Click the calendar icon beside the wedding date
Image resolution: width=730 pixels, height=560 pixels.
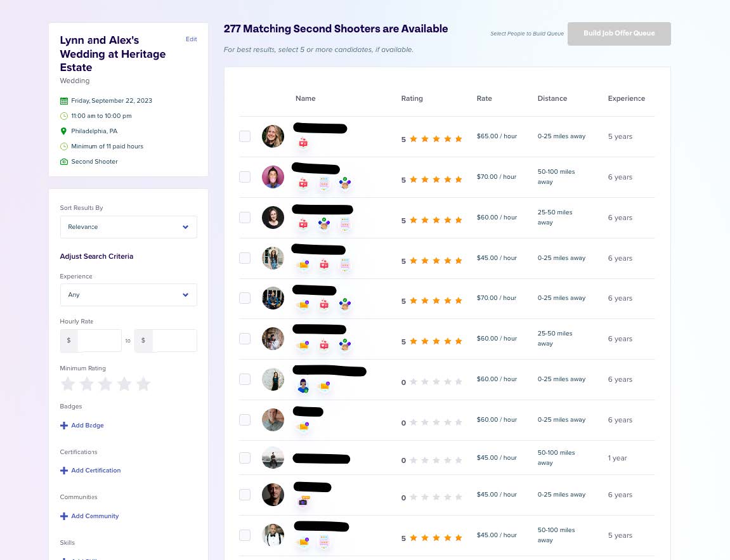(x=64, y=100)
